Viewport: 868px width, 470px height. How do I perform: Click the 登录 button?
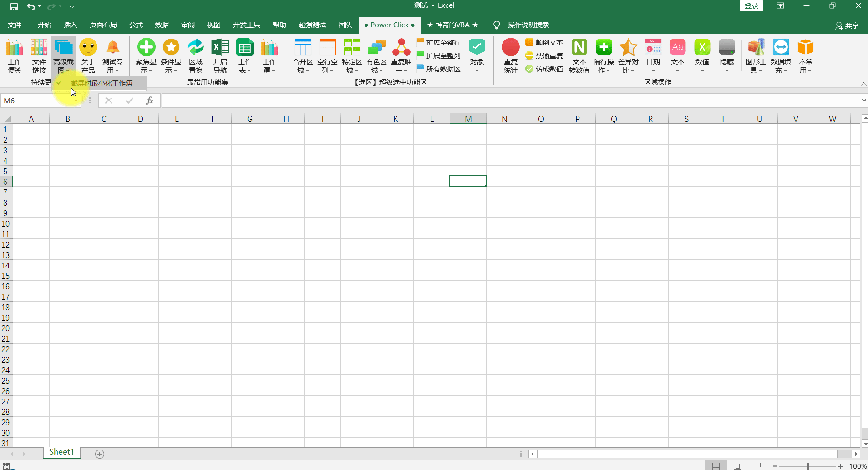pyautogui.click(x=751, y=6)
